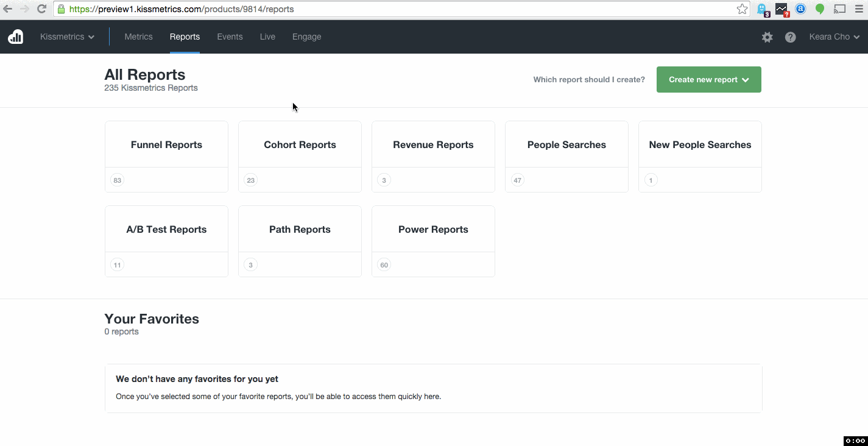Click the blue circular 'a' extension icon

tap(801, 9)
